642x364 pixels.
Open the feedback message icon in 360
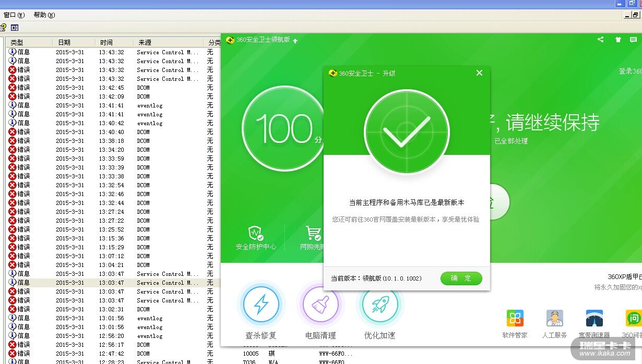633,40
